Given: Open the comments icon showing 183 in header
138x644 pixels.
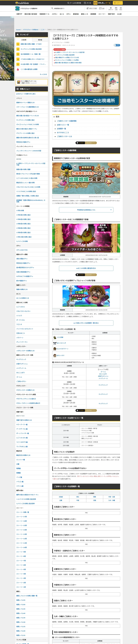Looking at the screenshot, I should click(100, 8).
